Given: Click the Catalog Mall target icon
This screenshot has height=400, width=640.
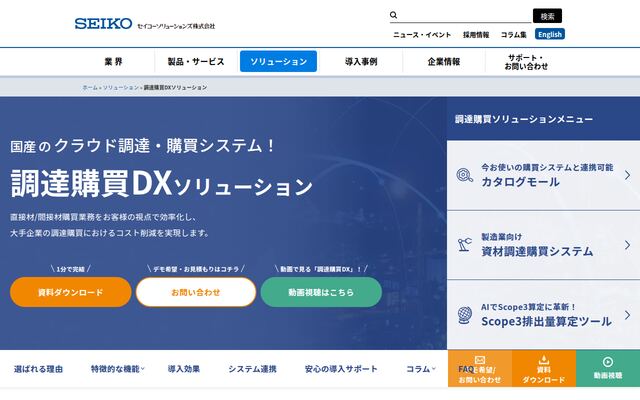Looking at the screenshot, I should [464, 175].
